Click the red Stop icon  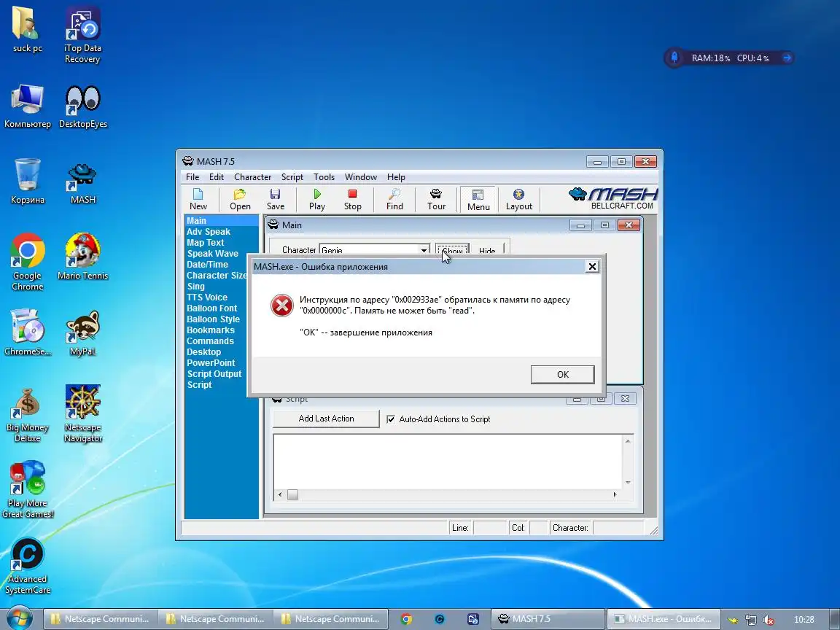[352, 199]
